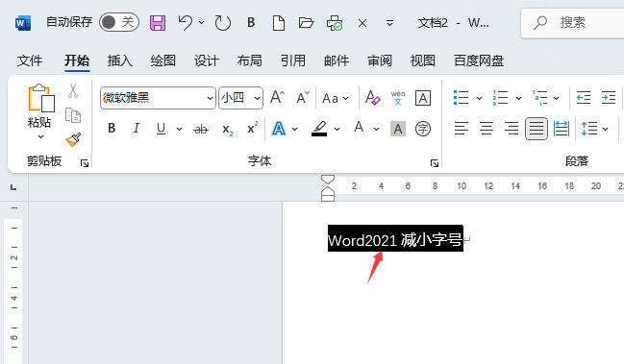Redo the last action
This screenshot has height=364, width=624.
[222, 23]
